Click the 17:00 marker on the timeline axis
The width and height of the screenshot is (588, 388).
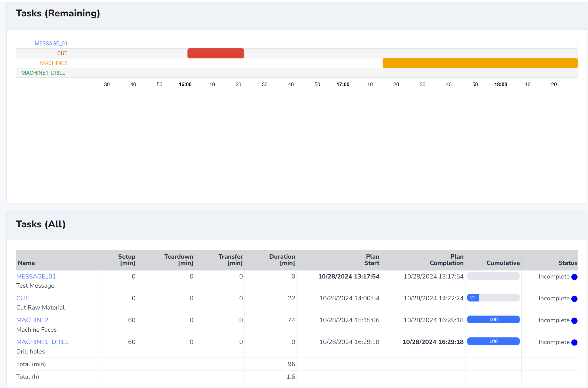click(x=343, y=84)
